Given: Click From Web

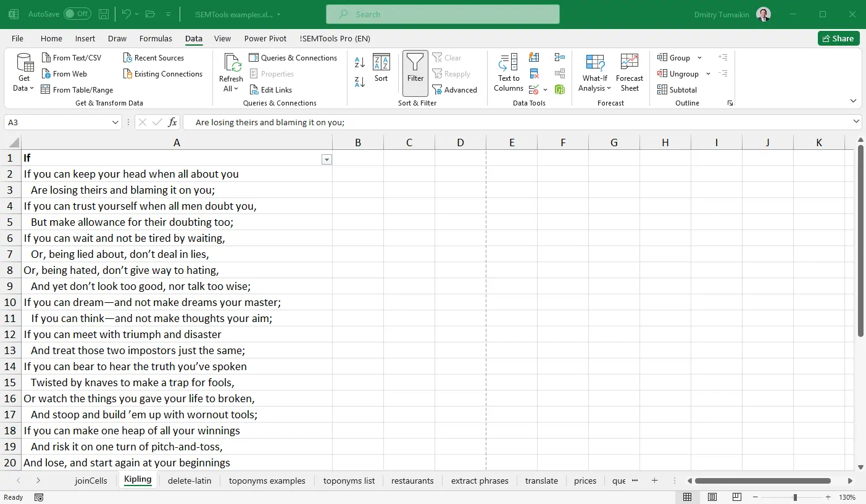Looking at the screenshot, I should click(64, 73).
